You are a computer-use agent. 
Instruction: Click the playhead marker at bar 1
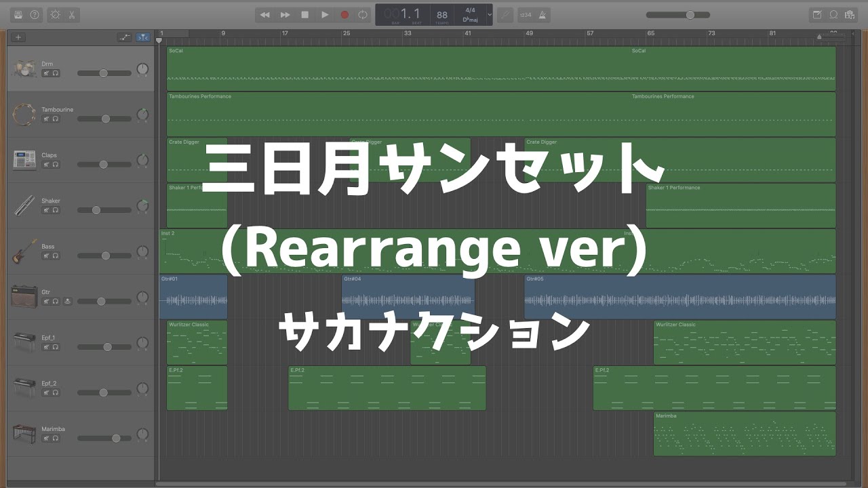159,40
